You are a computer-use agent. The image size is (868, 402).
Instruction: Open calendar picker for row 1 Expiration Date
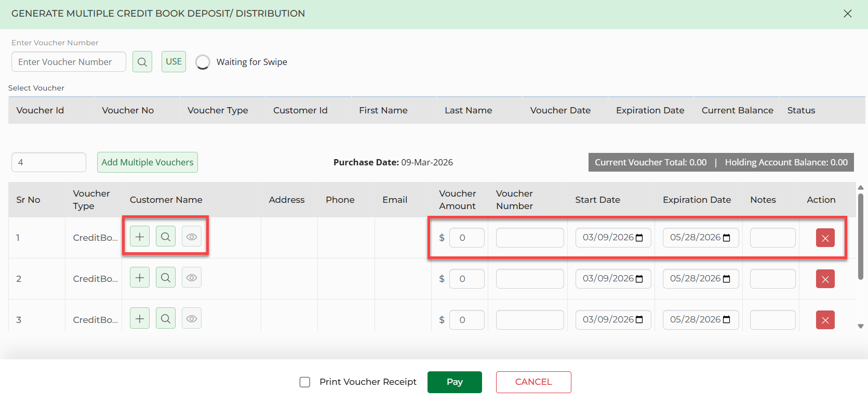727,238
